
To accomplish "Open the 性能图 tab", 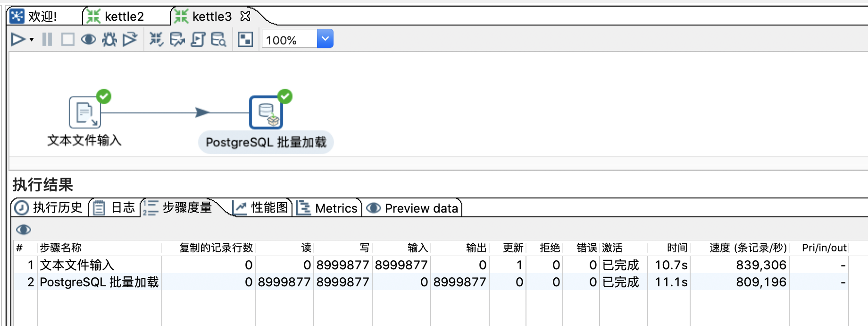I will click(261, 208).
